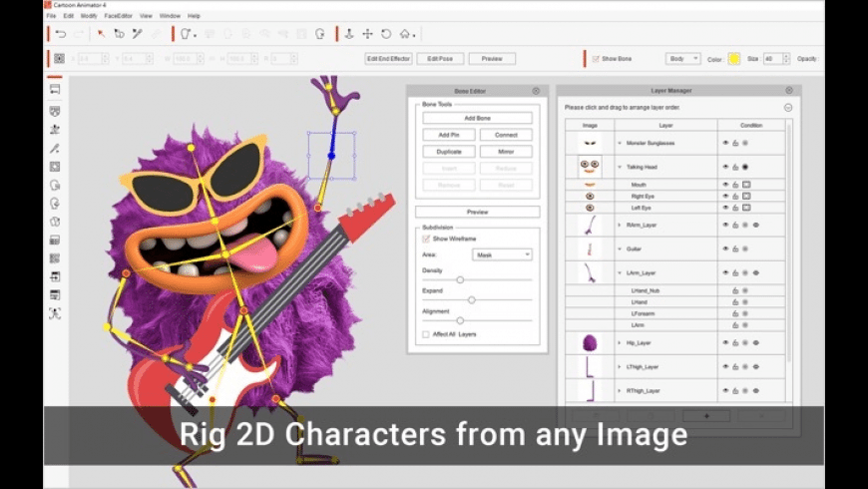Open the Area Mask dropdown in Bone Editor
Viewport: 868px width, 489px height.
[x=502, y=254]
